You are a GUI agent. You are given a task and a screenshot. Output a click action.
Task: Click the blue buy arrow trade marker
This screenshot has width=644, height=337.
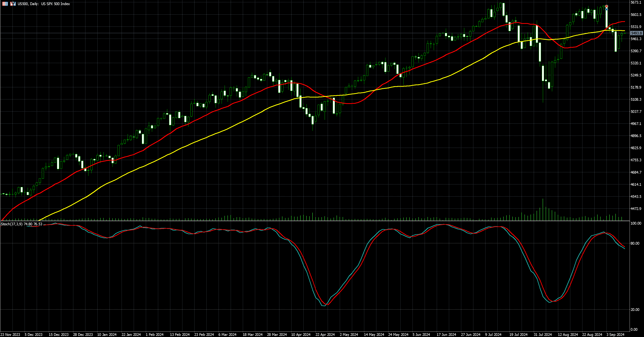point(606,9)
